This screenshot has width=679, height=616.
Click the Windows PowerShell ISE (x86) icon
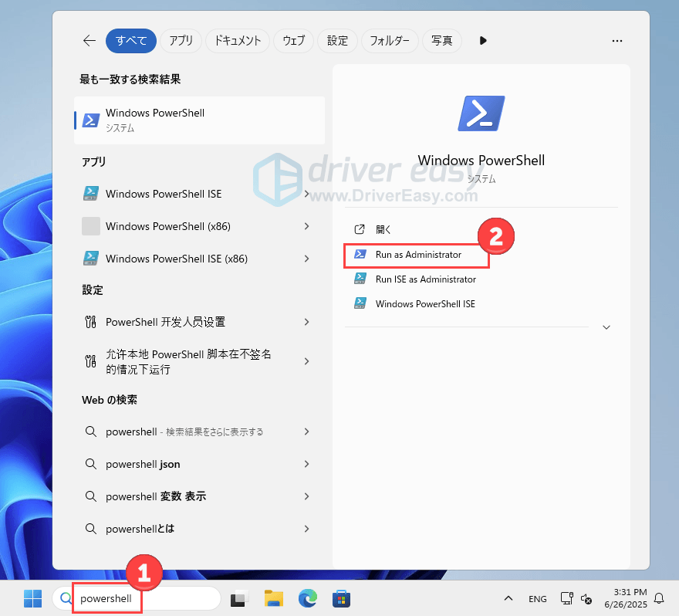(x=91, y=259)
